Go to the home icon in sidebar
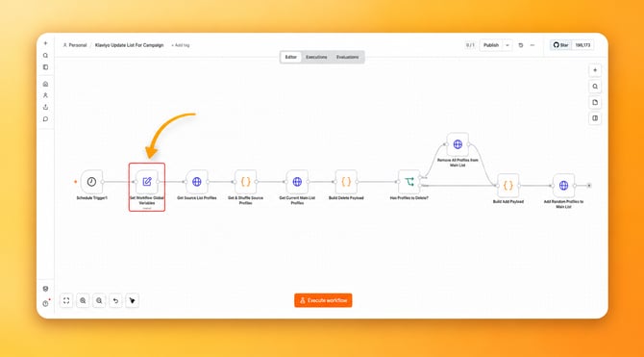This screenshot has height=357, width=644. (45, 84)
